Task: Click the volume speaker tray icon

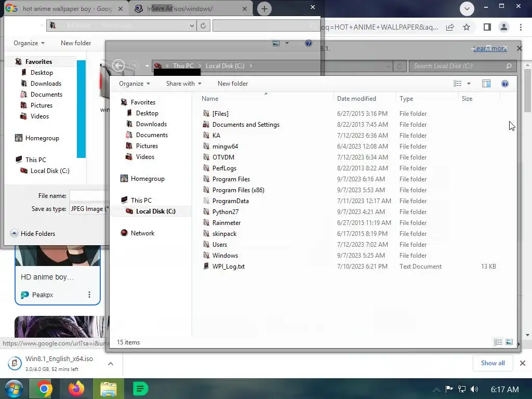Action: coord(474,389)
